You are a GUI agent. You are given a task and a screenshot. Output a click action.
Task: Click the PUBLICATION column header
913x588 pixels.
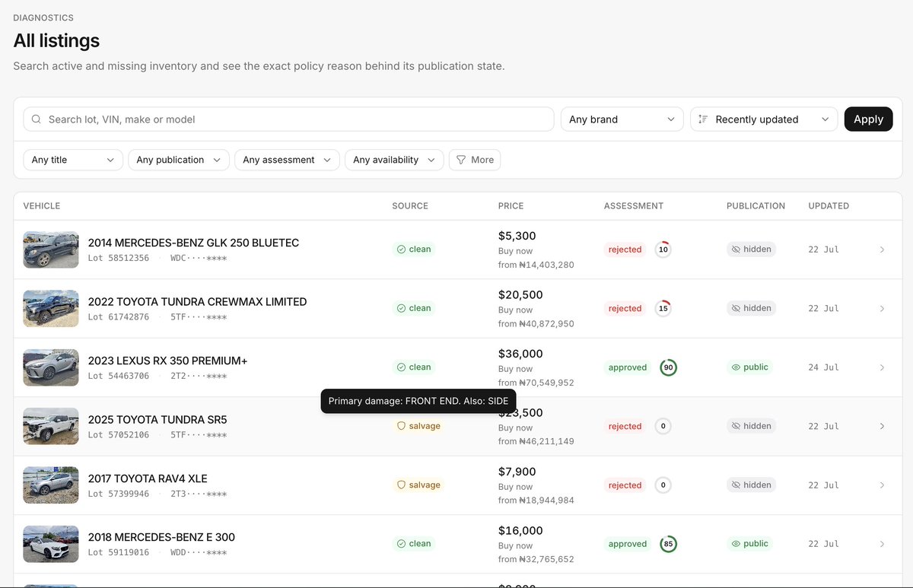[x=756, y=206]
